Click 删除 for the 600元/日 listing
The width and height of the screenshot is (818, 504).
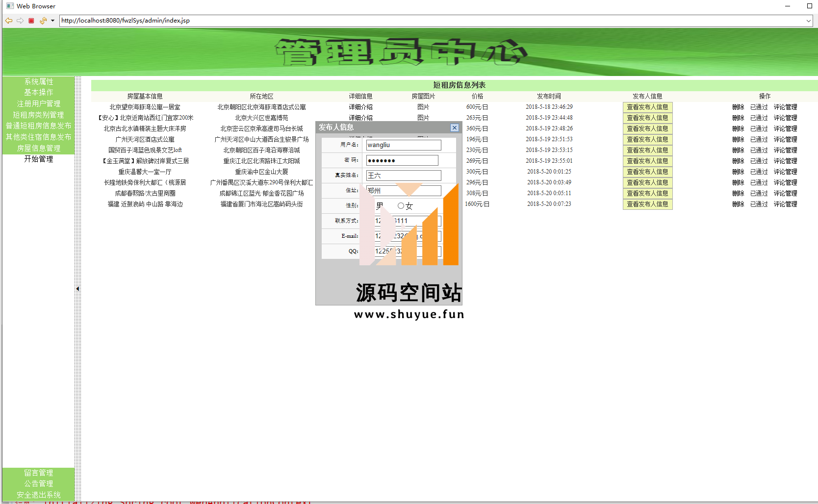coord(738,107)
